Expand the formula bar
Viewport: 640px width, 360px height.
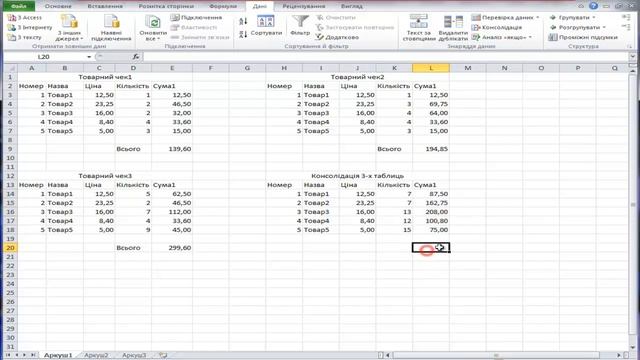[x=632, y=57]
